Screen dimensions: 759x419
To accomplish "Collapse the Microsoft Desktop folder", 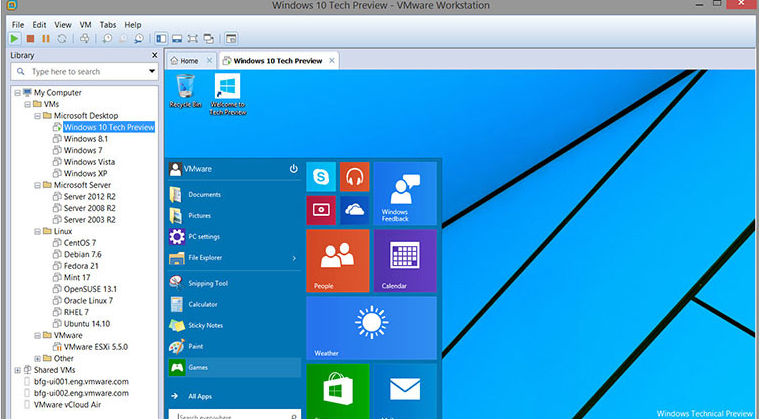I will [38, 116].
